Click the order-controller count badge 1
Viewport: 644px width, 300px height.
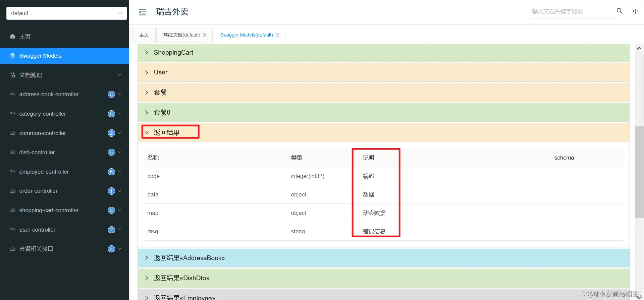pos(111,191)
